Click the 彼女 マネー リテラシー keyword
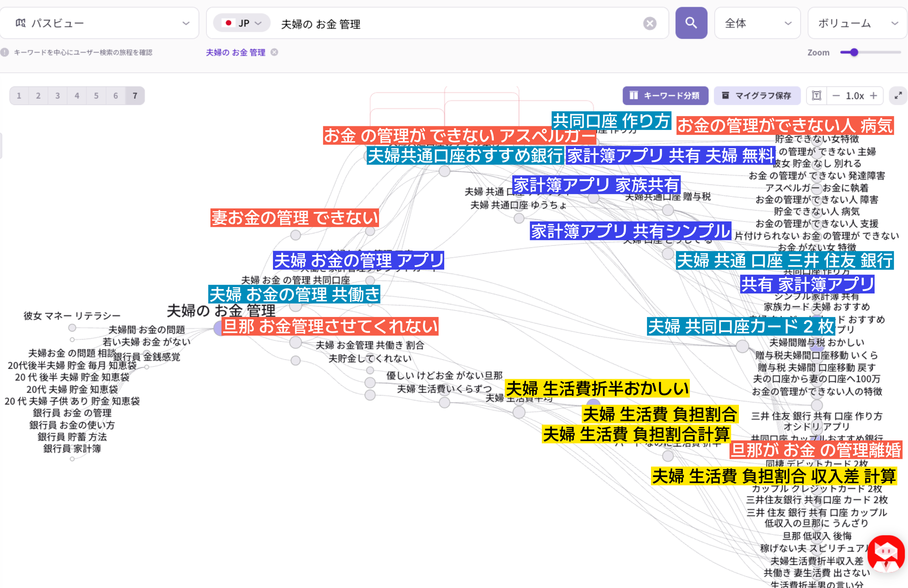 pyautogui.click(x=72, y=316)
